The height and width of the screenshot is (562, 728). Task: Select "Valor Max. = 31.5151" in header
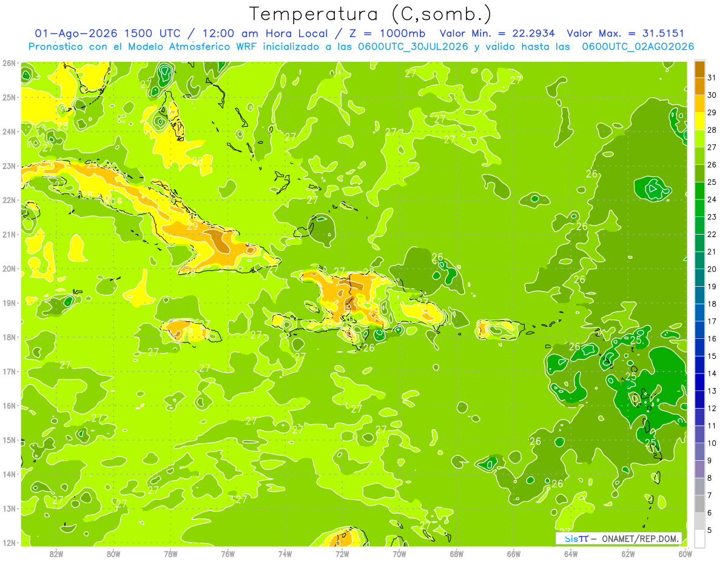click(x=625, y=33)
